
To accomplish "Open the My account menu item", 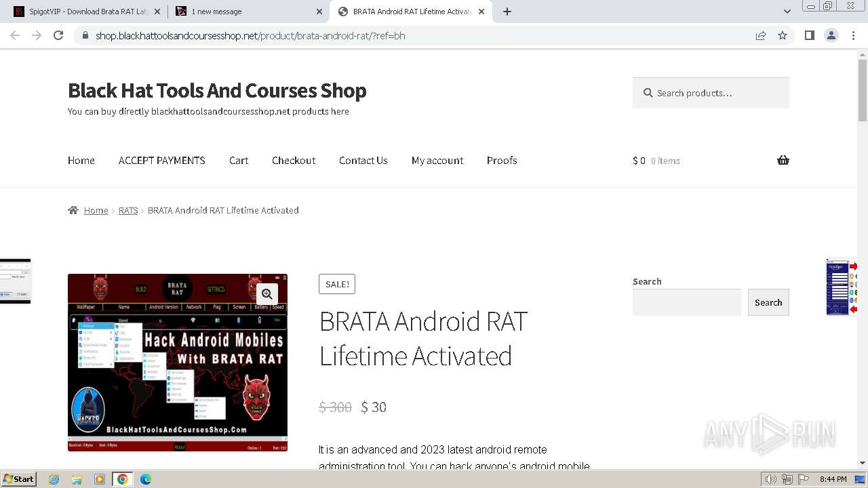I will pos(437,161).
